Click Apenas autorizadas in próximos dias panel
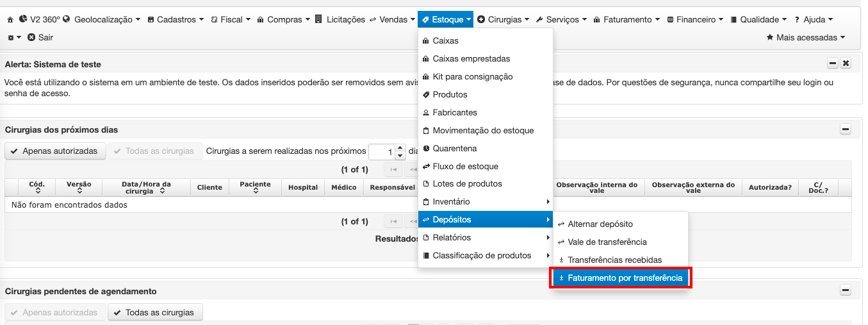Viewport: 868px width, 325px height. tap(55, 151)
